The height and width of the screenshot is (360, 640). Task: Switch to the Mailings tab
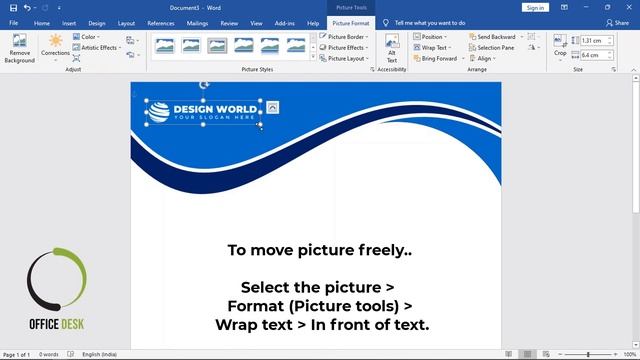(197, 23)
